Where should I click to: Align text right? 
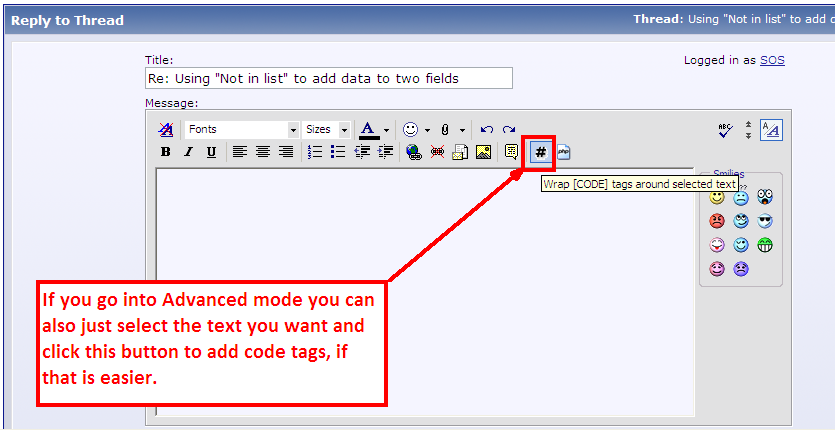click(x=286, y=152)
